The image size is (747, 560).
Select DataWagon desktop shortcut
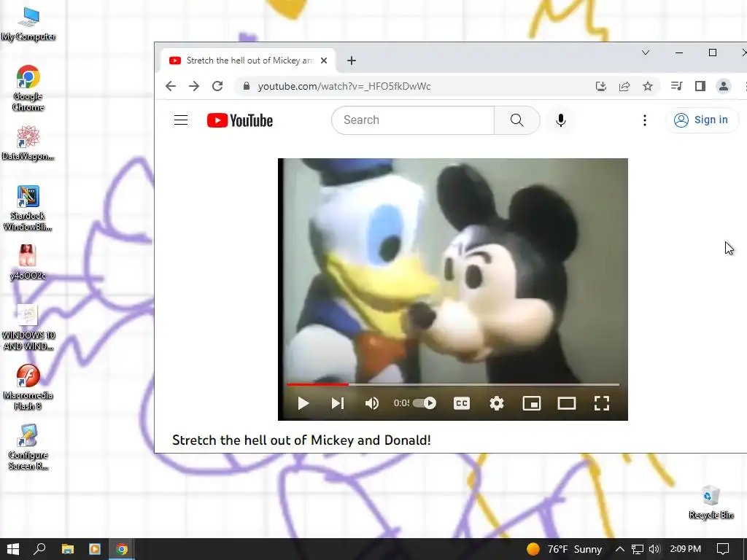pos(28,143)
